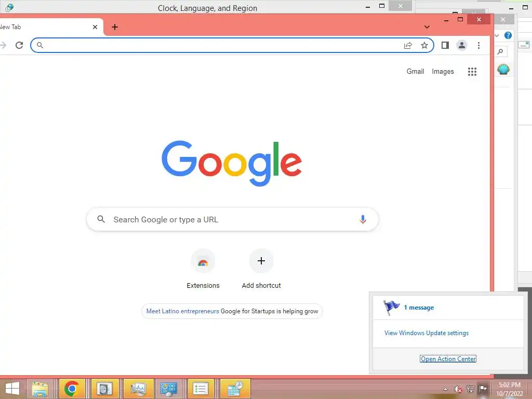Click the search icon inside the Google search box

click(x=101, y=219)
